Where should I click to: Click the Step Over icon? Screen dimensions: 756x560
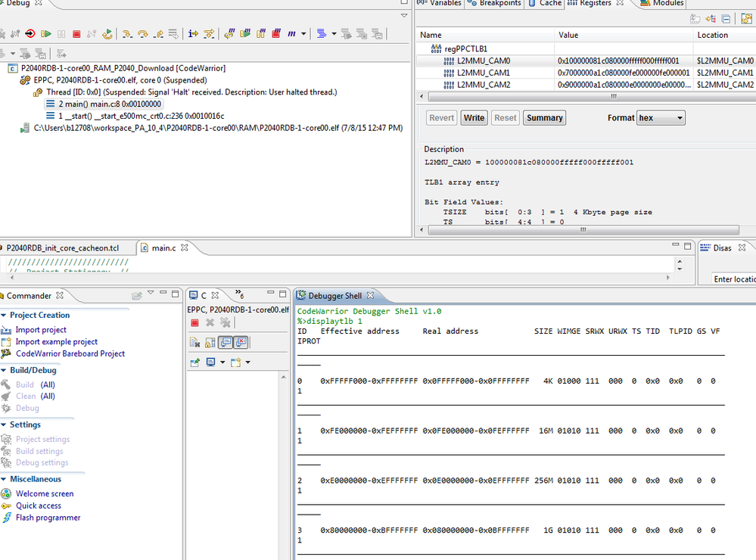point(142,34)
